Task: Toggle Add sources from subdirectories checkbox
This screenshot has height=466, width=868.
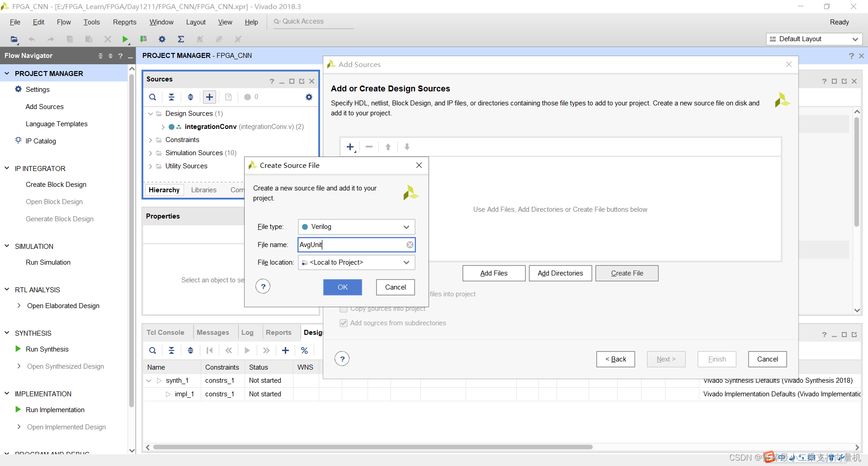Action: tap(344, 323)
